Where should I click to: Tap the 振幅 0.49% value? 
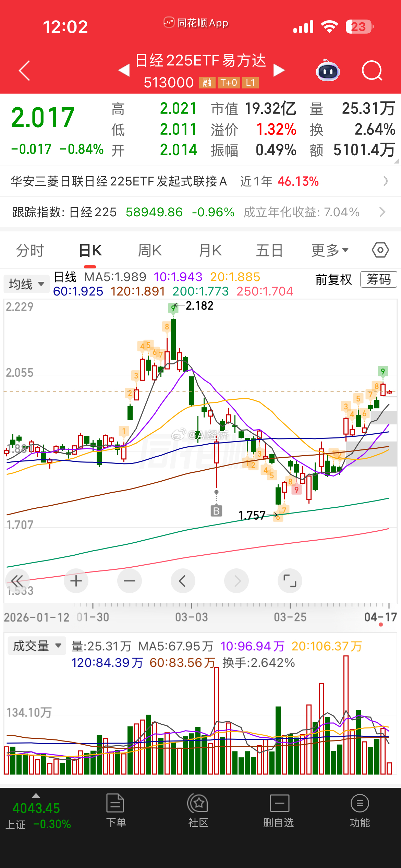[276, 150]
